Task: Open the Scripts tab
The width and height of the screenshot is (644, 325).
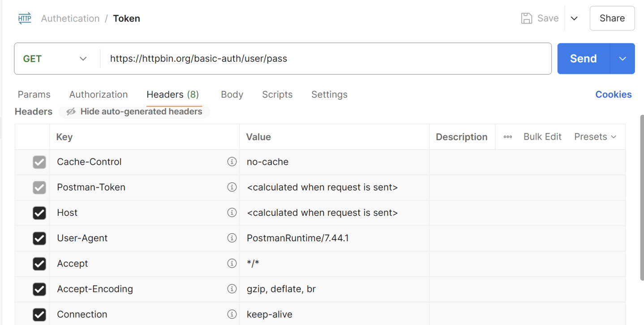Action: coord(277,94)
